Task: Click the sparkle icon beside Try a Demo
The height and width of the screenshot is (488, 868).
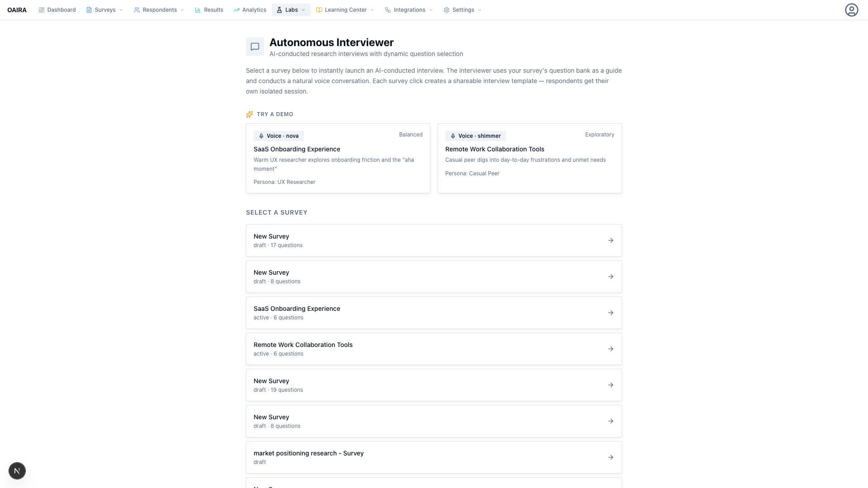Action: pos(250,114)
